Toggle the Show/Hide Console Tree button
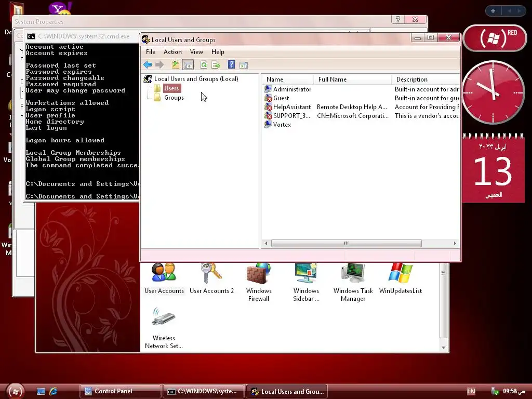The height and width of the screenshot is (399, 532). 188,64
